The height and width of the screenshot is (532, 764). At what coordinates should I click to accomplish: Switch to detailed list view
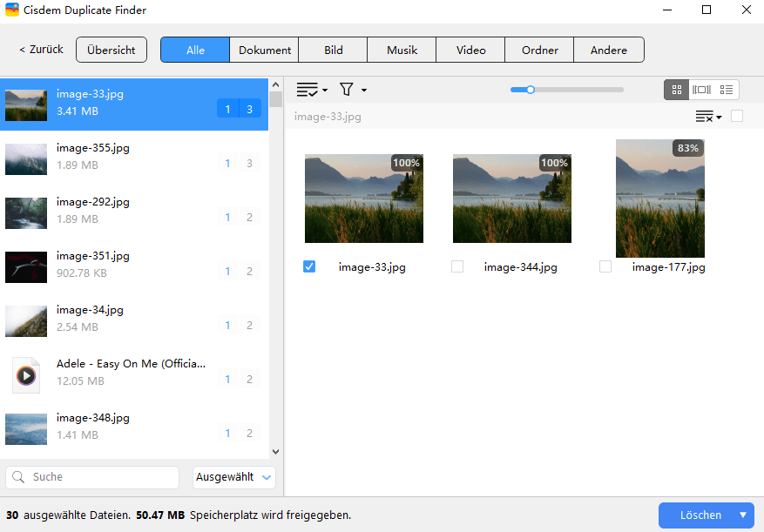pos(727,90)
